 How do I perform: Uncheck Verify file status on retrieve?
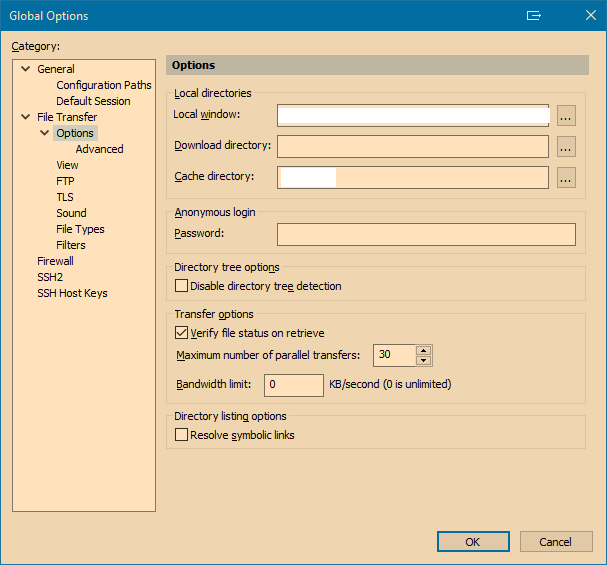coord(181,333)
